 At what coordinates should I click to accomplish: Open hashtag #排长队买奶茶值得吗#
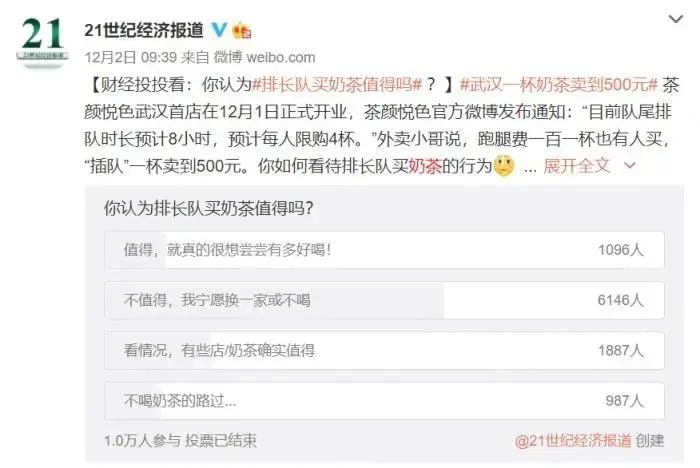coord(337,84)
